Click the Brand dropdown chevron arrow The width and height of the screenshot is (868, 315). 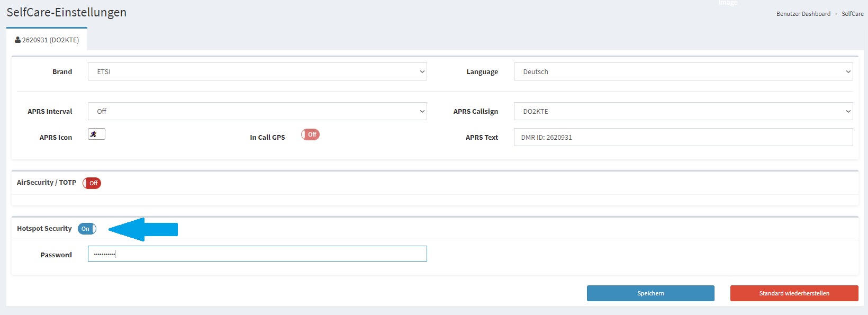point(422,71)
